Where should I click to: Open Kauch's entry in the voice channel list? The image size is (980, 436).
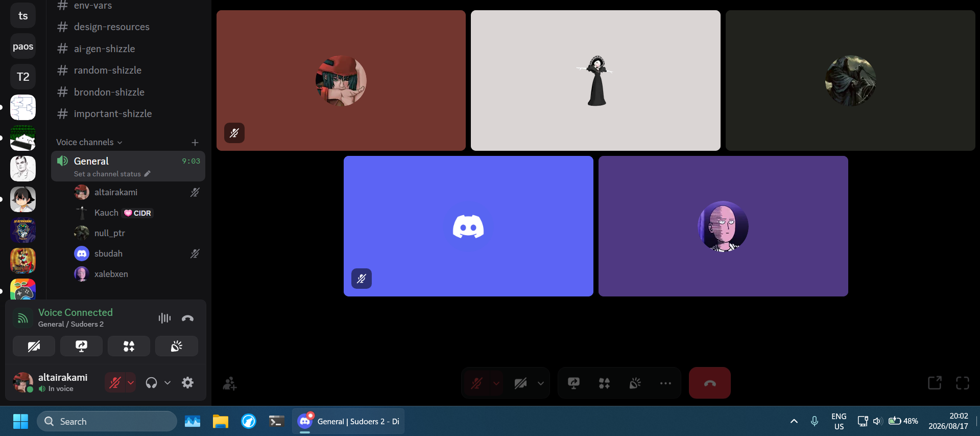[137, 213]
